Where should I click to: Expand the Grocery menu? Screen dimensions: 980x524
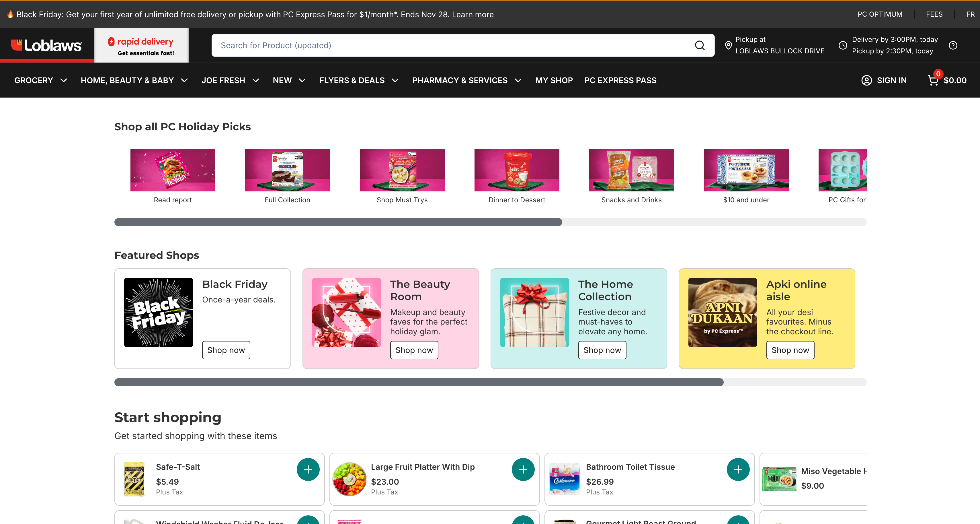tap(41, 80)
